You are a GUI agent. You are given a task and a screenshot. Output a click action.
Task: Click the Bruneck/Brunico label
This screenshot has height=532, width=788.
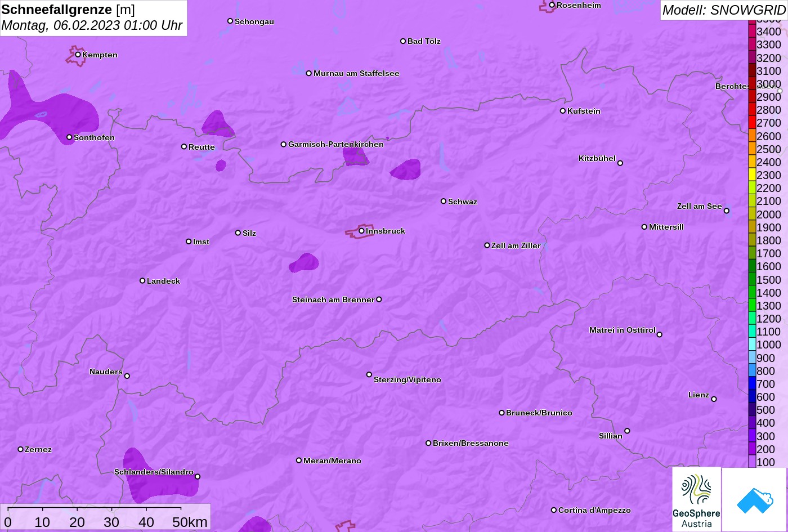(x=539, y=413)
